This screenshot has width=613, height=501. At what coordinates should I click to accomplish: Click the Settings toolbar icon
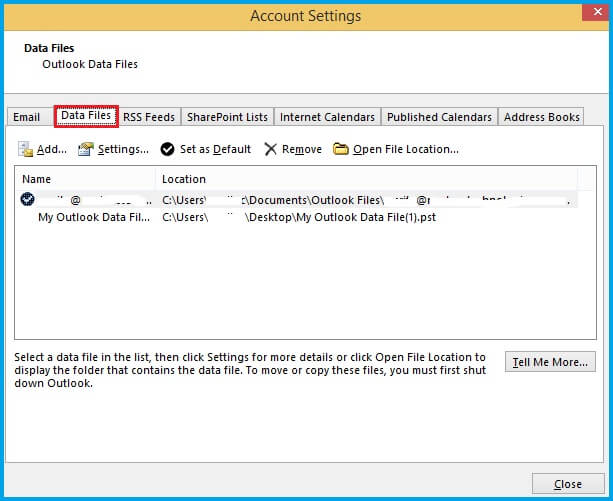pos(86,149)
